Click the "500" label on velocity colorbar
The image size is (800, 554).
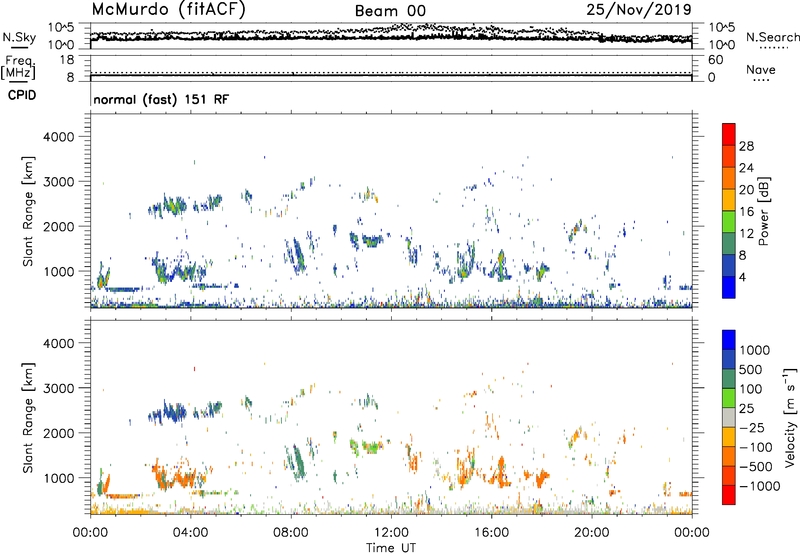tap(753, 369)
